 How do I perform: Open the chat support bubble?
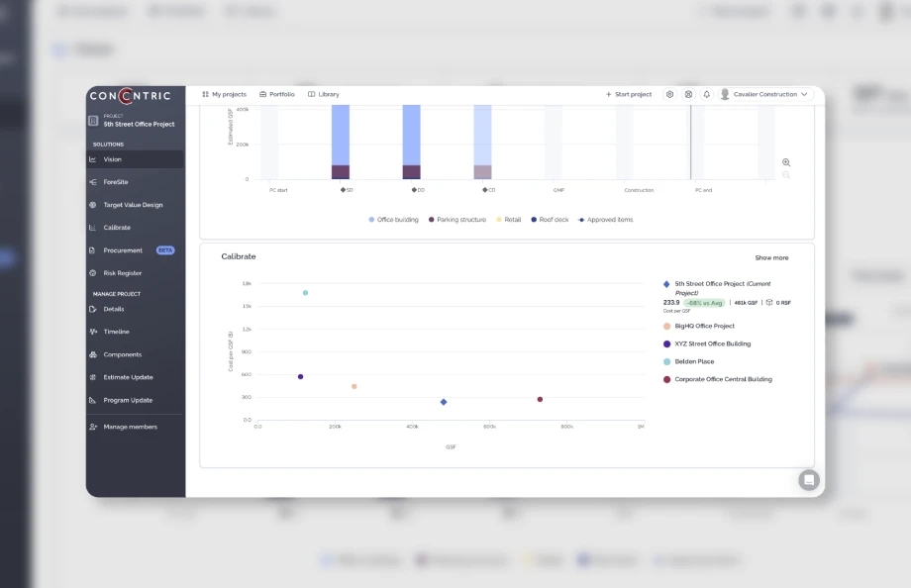click(809, 480)
